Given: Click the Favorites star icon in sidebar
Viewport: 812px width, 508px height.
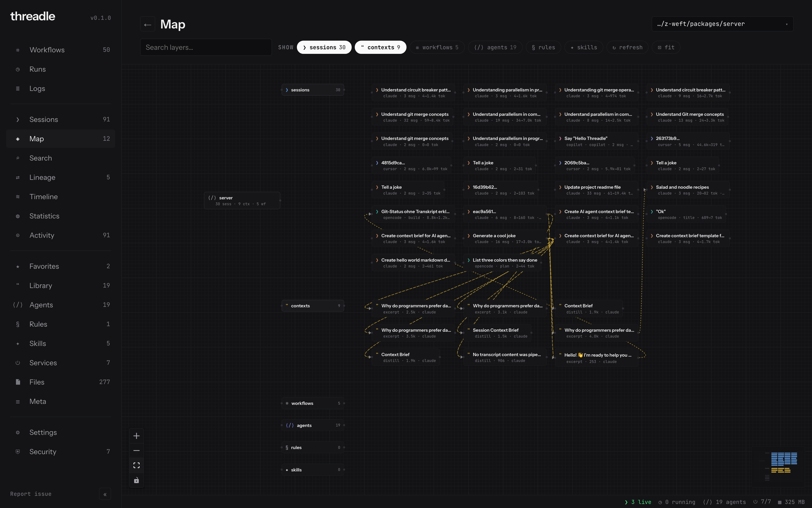Looking at the screenshot, I should [x=18, y=266].
